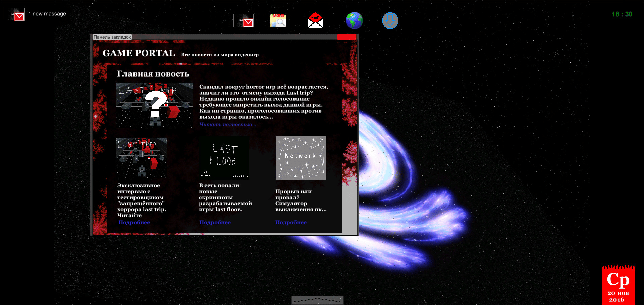Expand the bottom panel arrow handle
The width and height of the screenshot is (644, 305).
point(317,300)
